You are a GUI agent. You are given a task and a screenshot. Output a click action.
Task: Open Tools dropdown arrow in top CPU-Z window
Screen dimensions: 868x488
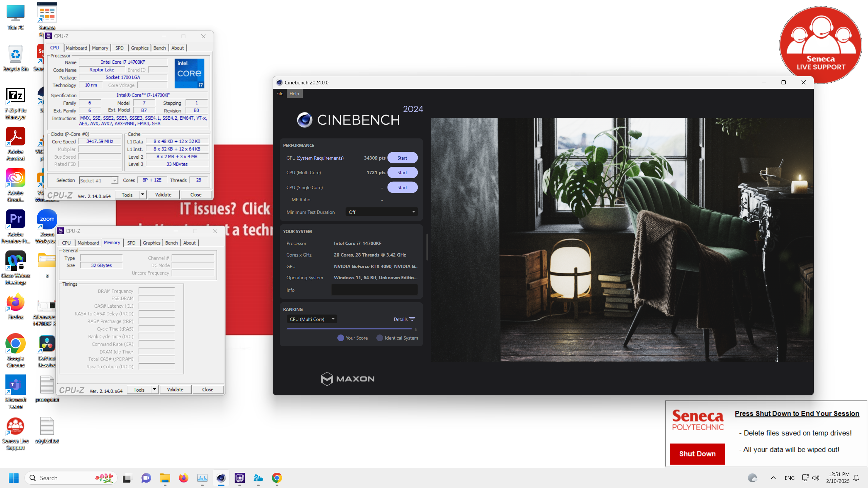143,195
